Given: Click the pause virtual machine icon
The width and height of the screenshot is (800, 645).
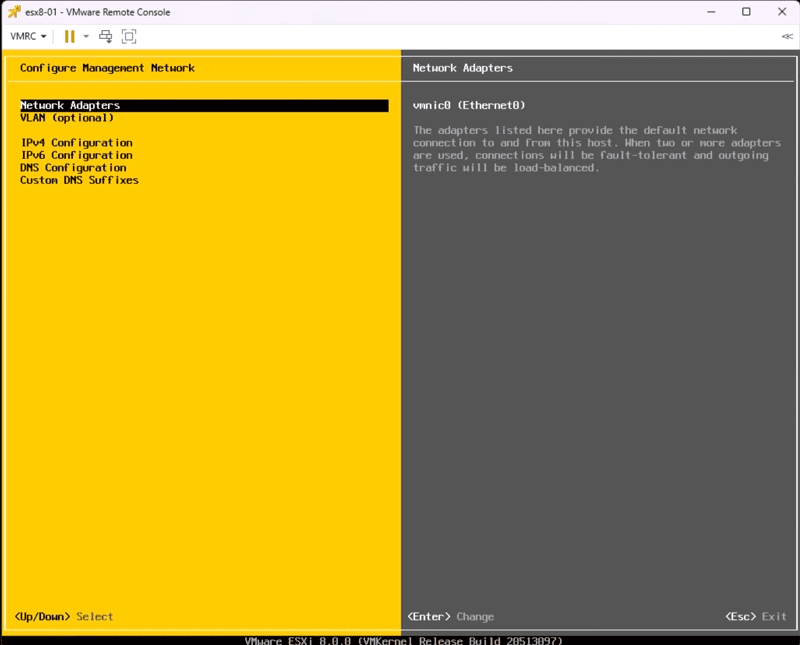Looking at the screenshot, I should point(69,36).
